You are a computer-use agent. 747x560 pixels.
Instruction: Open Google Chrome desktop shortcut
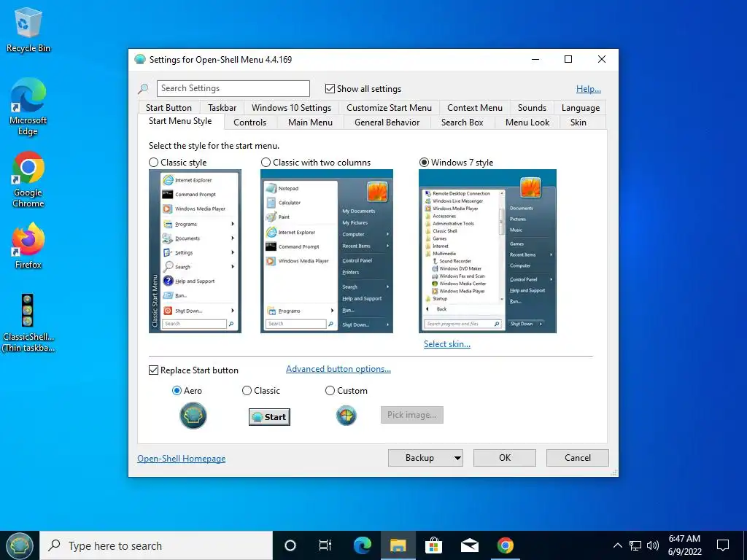tap(28, 179)
